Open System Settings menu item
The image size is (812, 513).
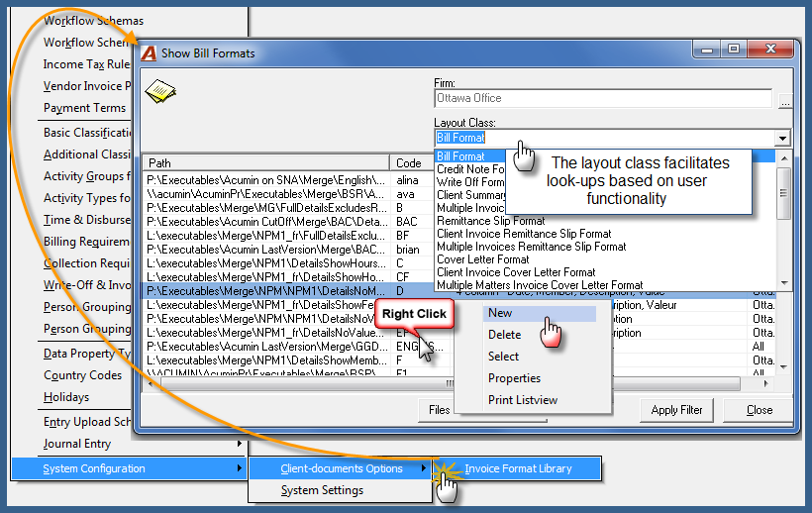[x=322, y=490]
